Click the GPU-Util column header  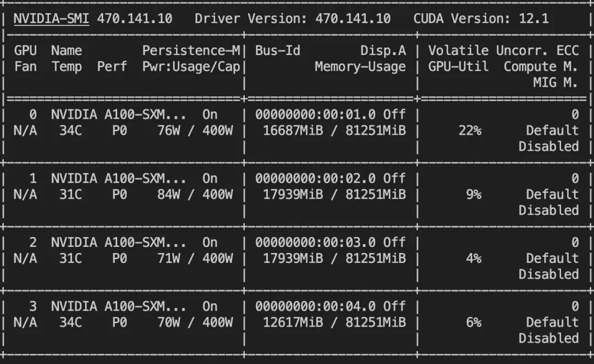coord(458,67)
